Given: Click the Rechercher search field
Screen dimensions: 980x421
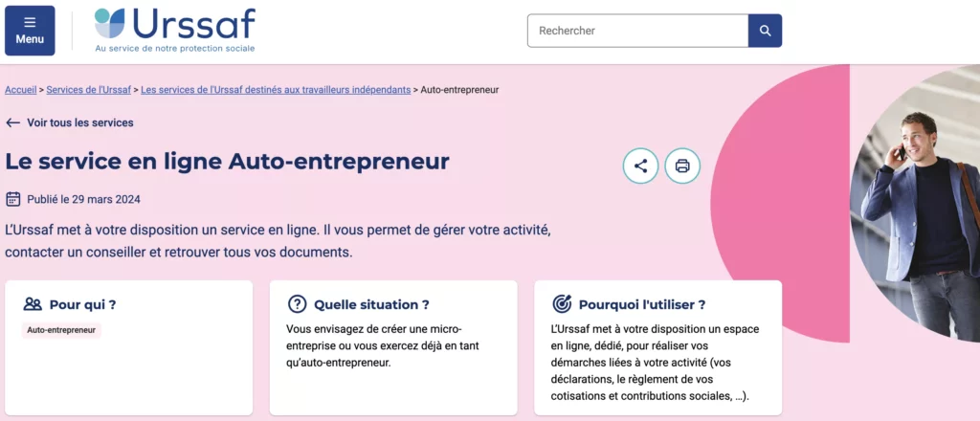Looking at the screenshot, I should tap(637, 31).
